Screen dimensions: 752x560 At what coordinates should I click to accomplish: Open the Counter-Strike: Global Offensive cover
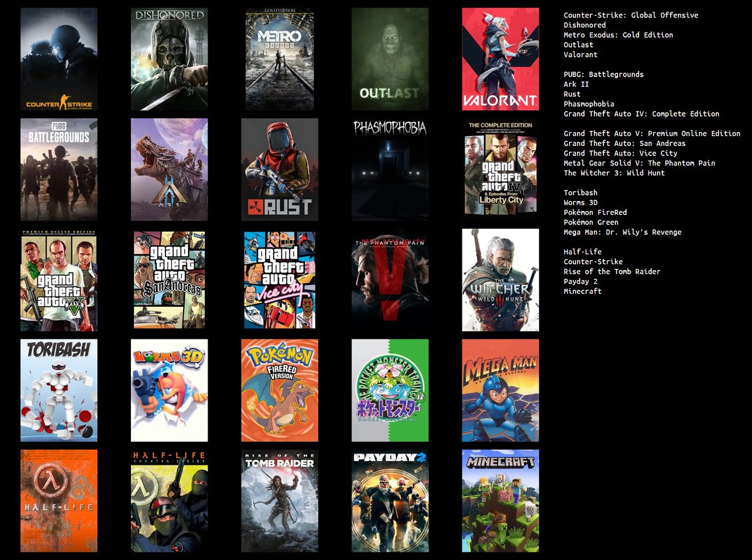tap(59, 59)
